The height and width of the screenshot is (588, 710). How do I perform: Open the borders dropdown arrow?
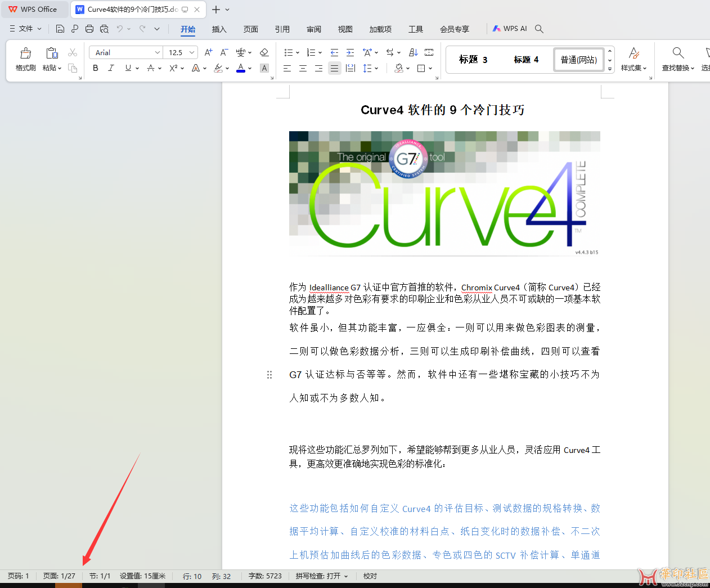click(430, 69)
